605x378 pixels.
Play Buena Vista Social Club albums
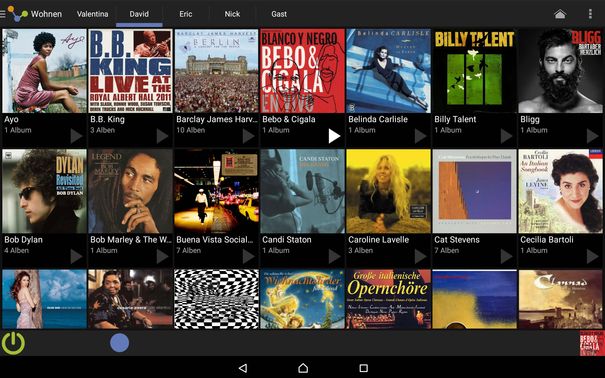(x=248, y=256)
